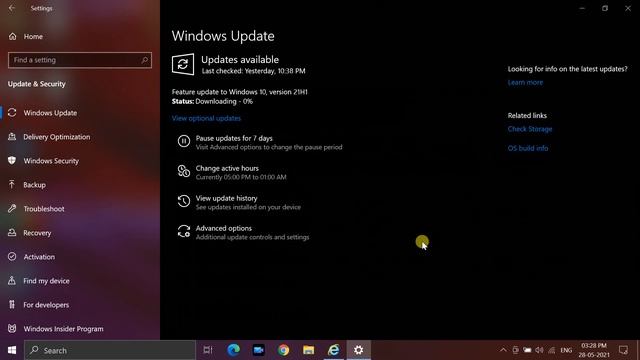Open Task View from the taskbar
Image resolution: width=640 pixels, height=360 pixels.
[x=208, y=350]
